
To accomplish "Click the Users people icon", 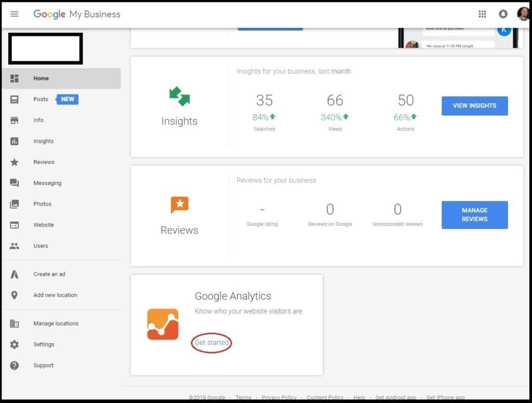I will click(x=14, y=246).
